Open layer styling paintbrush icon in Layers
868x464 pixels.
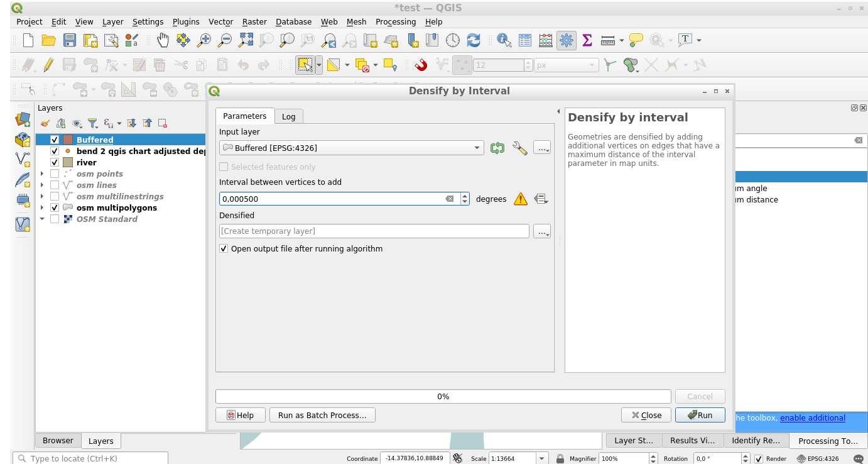tap(45, 123)
